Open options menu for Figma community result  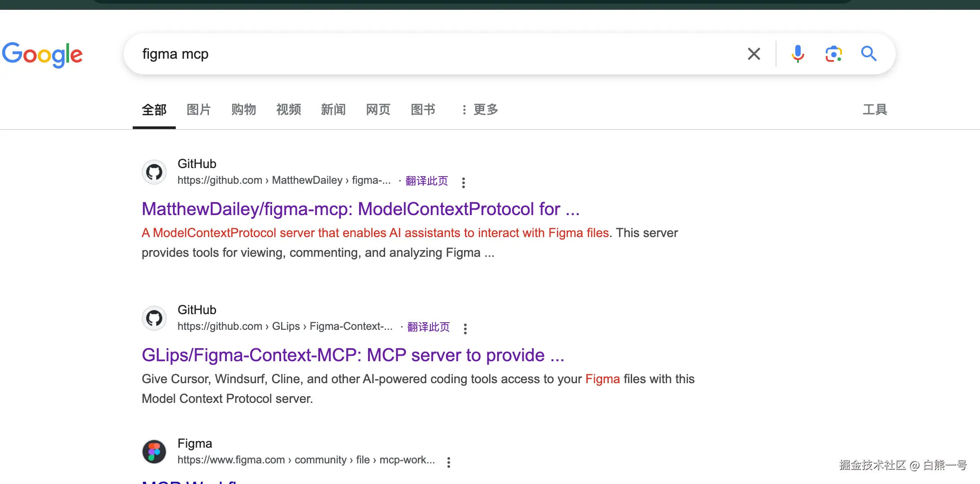(448, 462)
